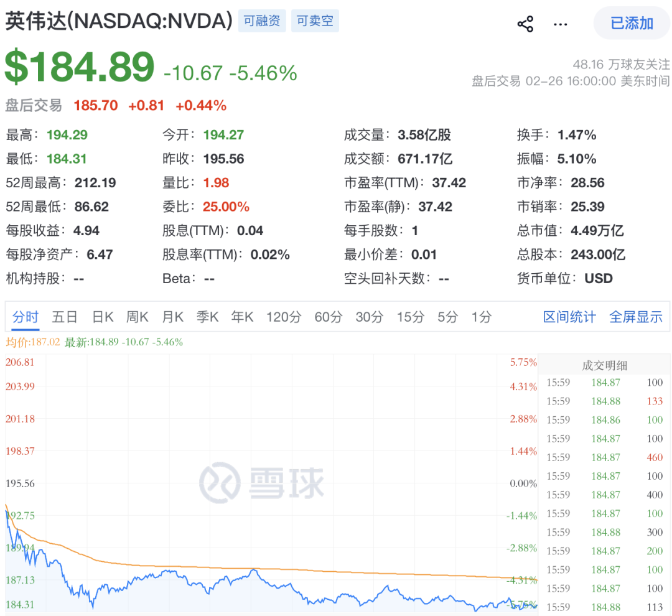Click the trade row with volume 460
672x616 pixels.
coord(604,457)
